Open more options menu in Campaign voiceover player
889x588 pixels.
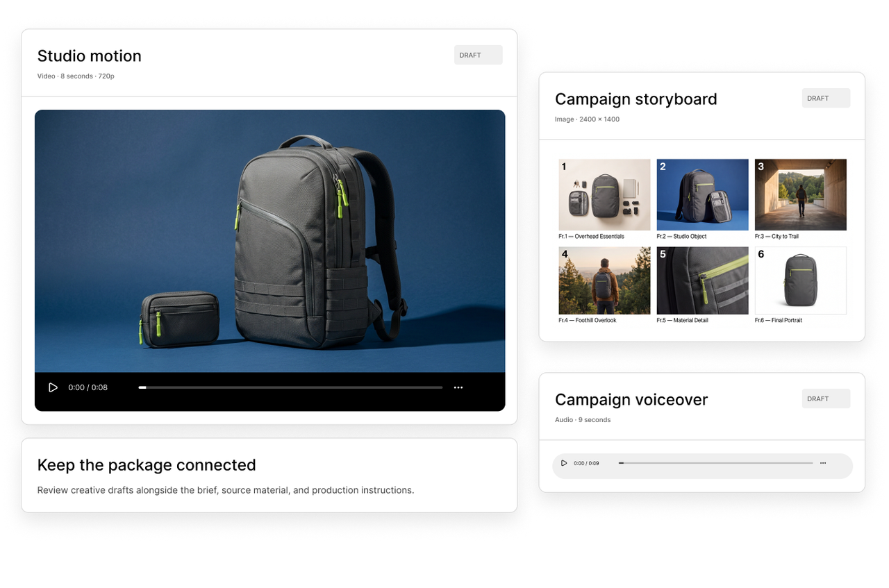(823, 463)
